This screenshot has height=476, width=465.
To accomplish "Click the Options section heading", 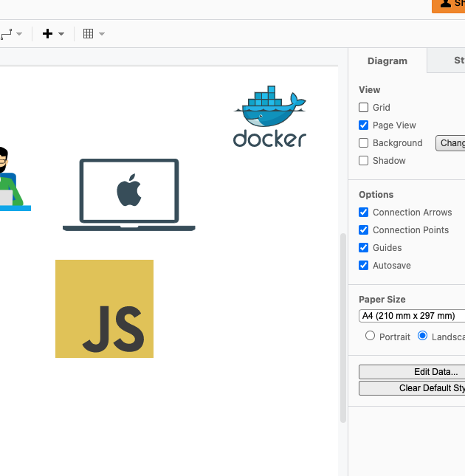I will pos(376,195).
